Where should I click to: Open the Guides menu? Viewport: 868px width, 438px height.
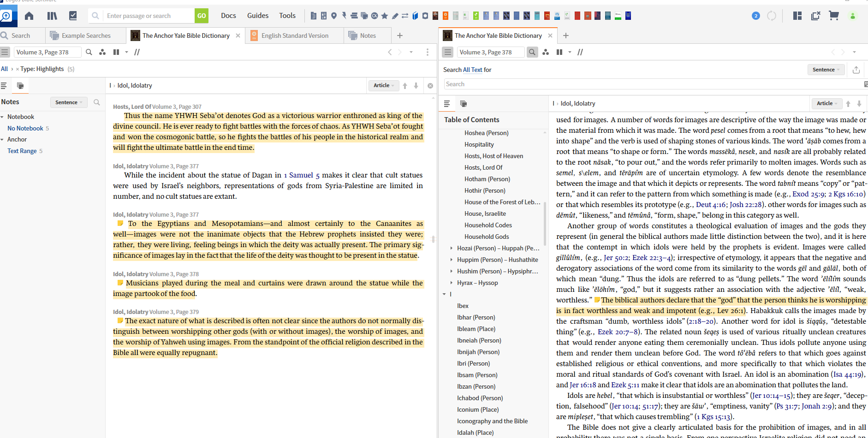pos(258,16)
